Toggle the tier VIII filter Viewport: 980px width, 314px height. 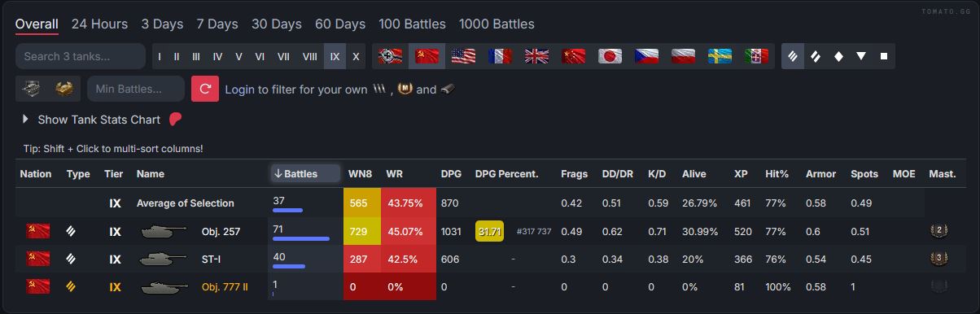coord(310,56)
